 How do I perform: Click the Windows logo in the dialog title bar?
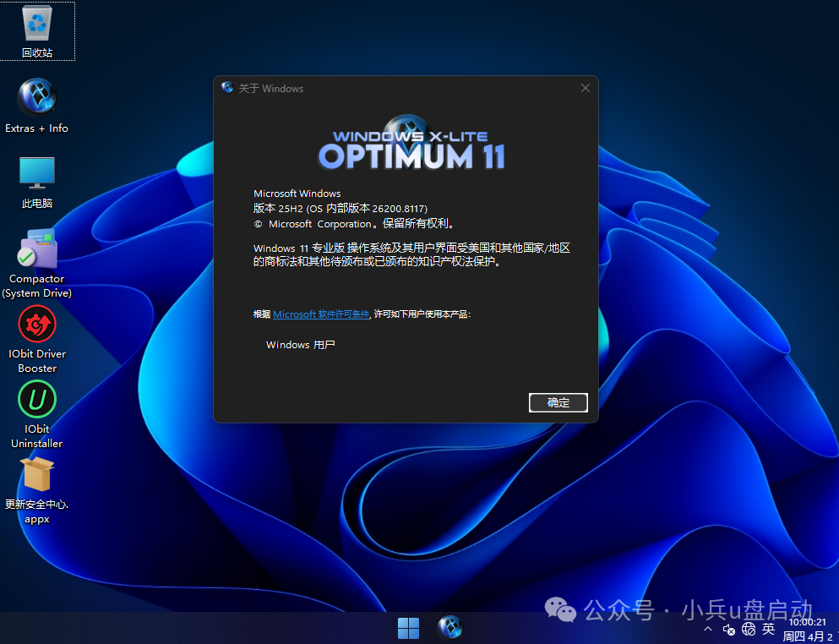tap(226, 87)
